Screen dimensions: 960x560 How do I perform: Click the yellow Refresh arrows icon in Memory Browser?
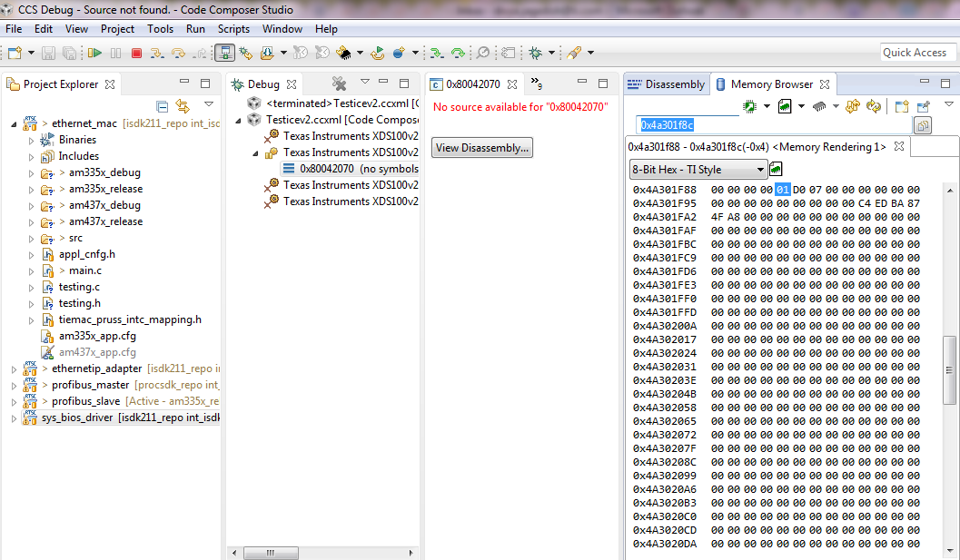tap(874, 106)
